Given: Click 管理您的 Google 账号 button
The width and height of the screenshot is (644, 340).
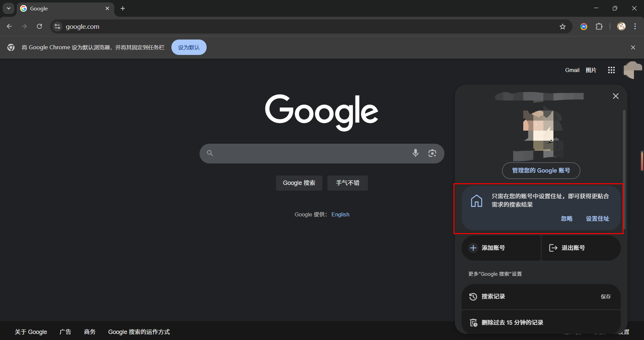Looking at the screenshot, I should pyautogui.click(x=541, y=171).
